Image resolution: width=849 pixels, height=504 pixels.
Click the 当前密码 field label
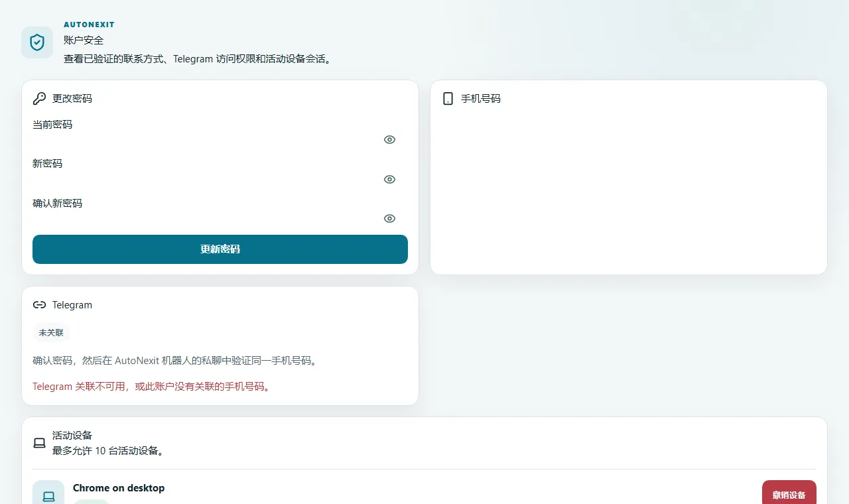[52, 125]
